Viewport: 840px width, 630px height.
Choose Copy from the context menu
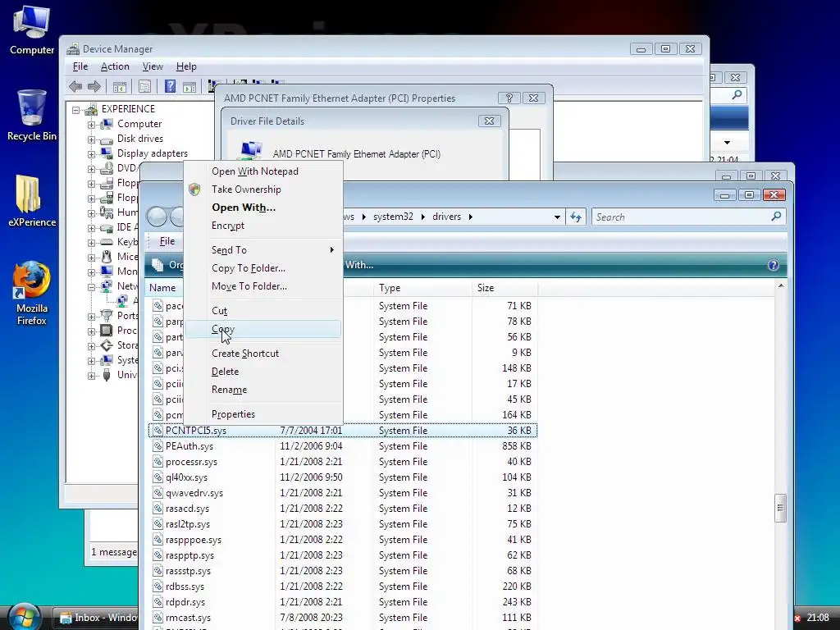click(262, 329)
